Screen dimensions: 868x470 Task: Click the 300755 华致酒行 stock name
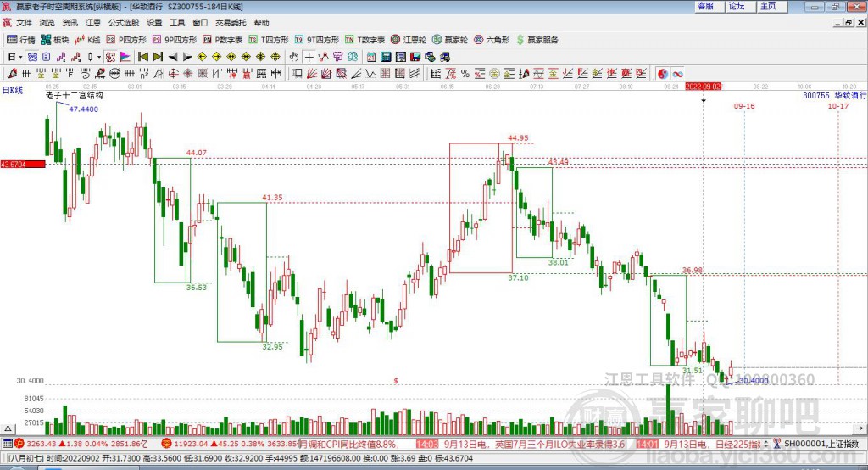834,95
